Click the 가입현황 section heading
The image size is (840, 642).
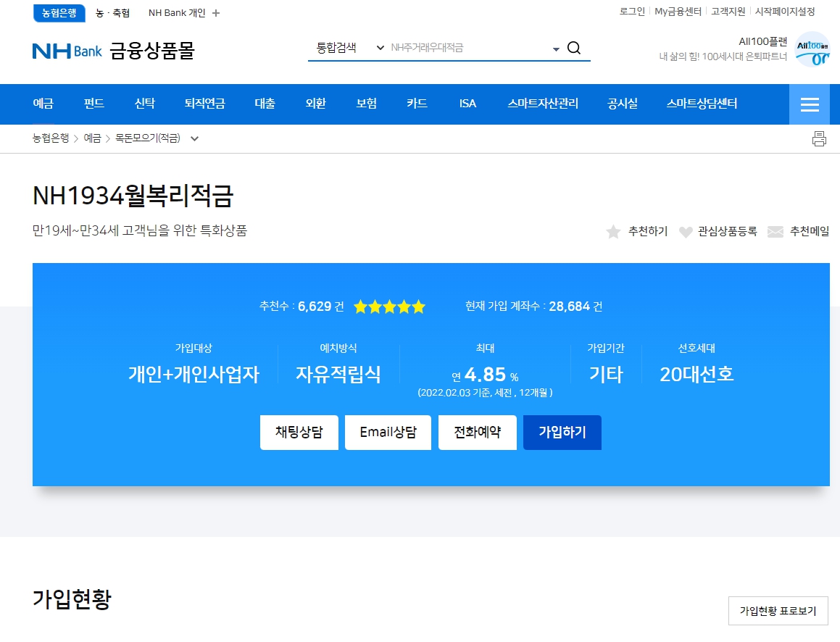[x=72, y=599]
